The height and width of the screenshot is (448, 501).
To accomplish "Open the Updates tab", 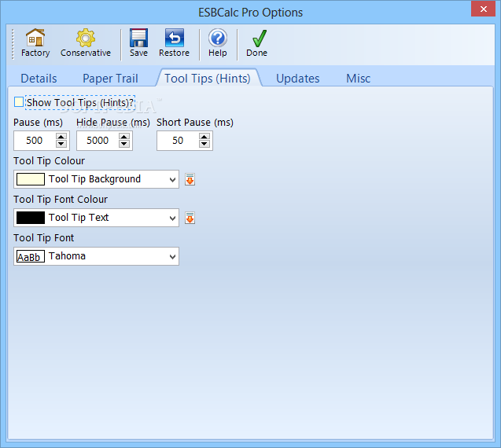I will [x=297, y=79].
